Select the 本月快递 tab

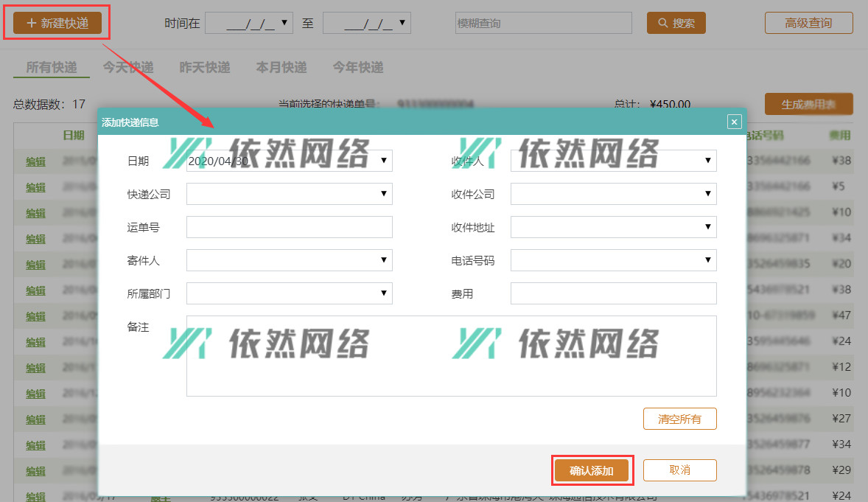pyautogui.click(x=281, y=67)
